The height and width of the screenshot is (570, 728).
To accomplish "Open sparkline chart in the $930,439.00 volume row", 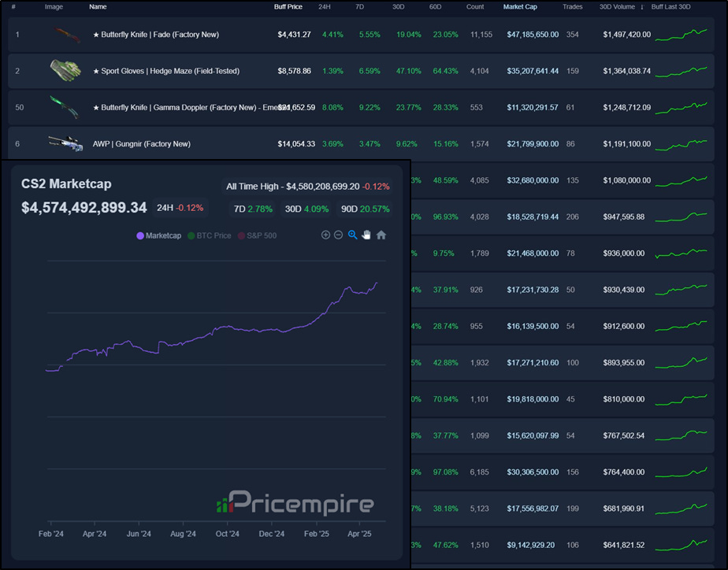I will click(681, 290).
